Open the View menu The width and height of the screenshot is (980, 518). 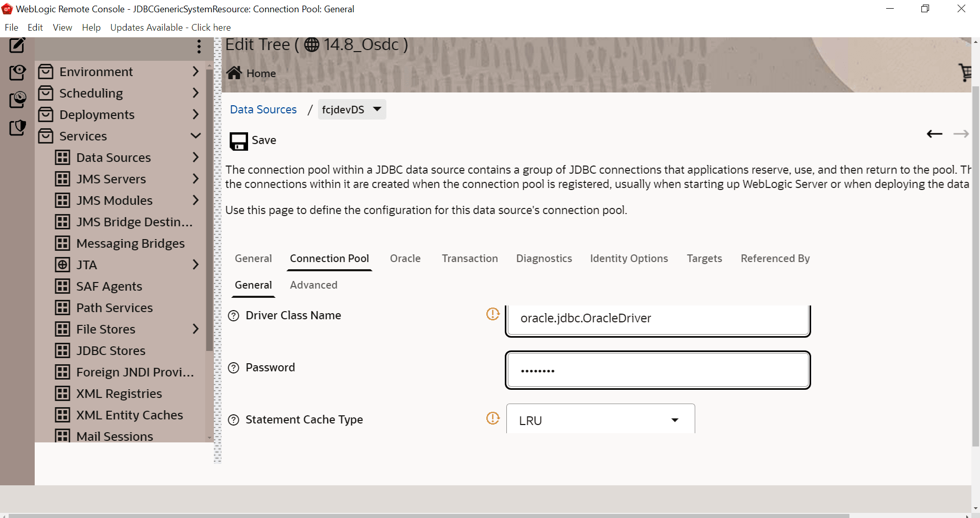(62, 28)
